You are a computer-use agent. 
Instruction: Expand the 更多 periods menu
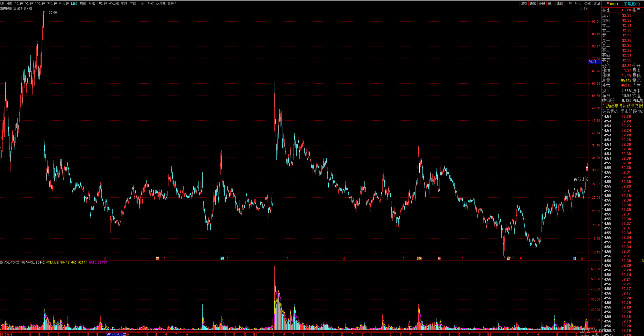172,3
